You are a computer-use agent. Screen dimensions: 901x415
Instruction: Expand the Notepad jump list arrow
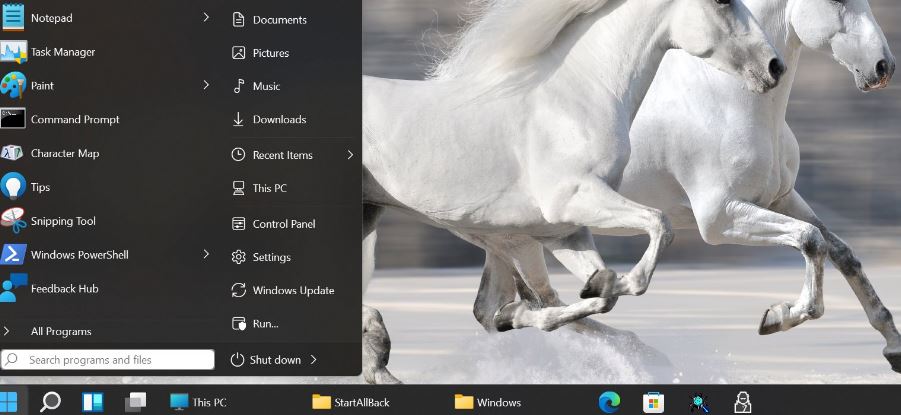206,17
